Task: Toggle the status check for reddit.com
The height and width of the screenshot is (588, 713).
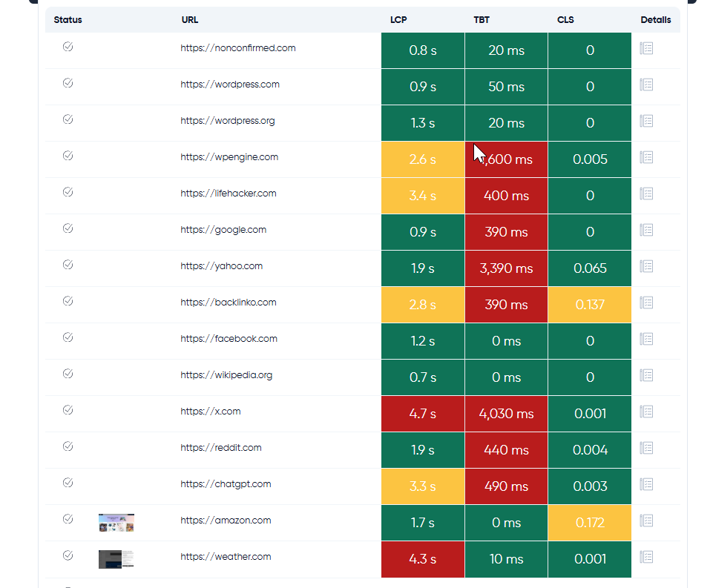Action: 68,446
